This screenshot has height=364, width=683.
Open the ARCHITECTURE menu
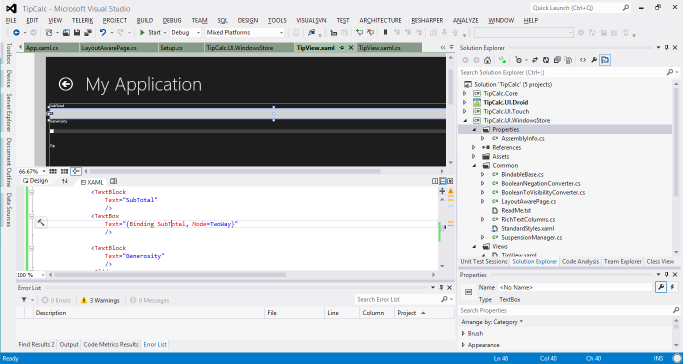(x=380, y=20)
